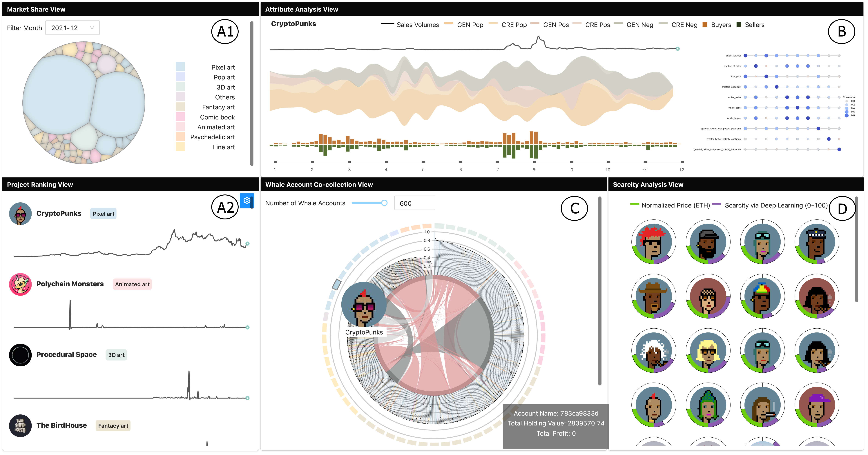Click the sales_volumes row label in the correlation matrix
This screenshot has height=455, width=868.
(x=734, y=56)
